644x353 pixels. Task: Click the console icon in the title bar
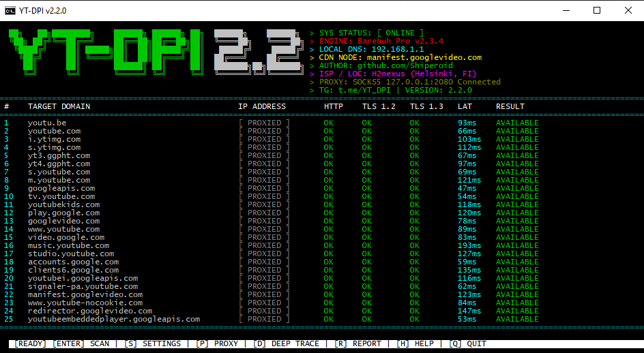click(10, 10)
